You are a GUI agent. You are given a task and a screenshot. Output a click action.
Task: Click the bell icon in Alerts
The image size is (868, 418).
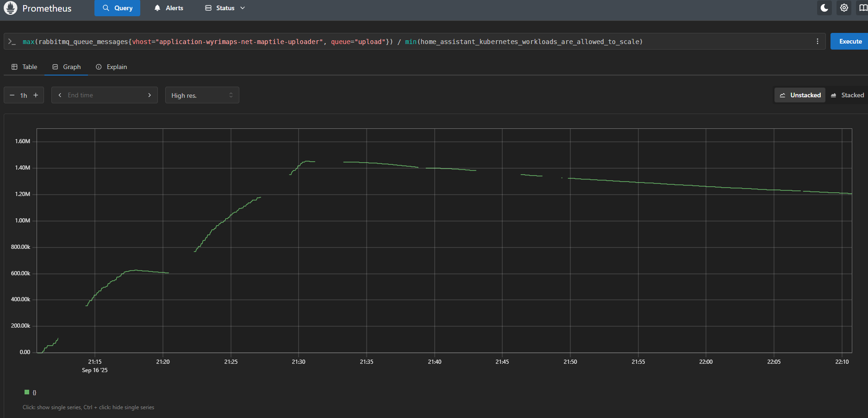pos(157,8)
